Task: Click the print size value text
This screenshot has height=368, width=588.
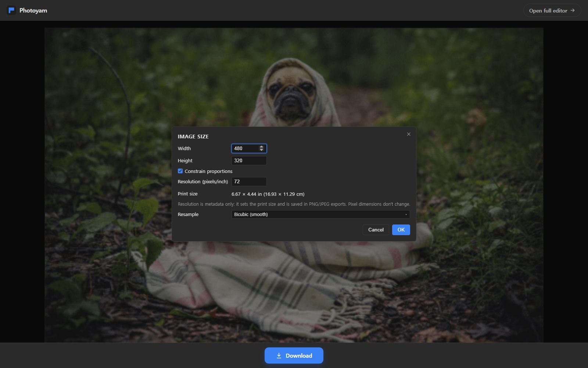Action: pos(268,194)
